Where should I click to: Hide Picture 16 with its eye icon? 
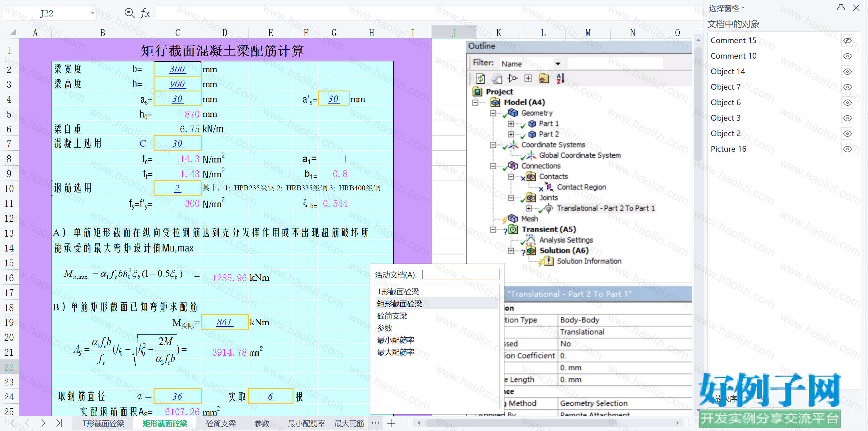click(848, 149)
